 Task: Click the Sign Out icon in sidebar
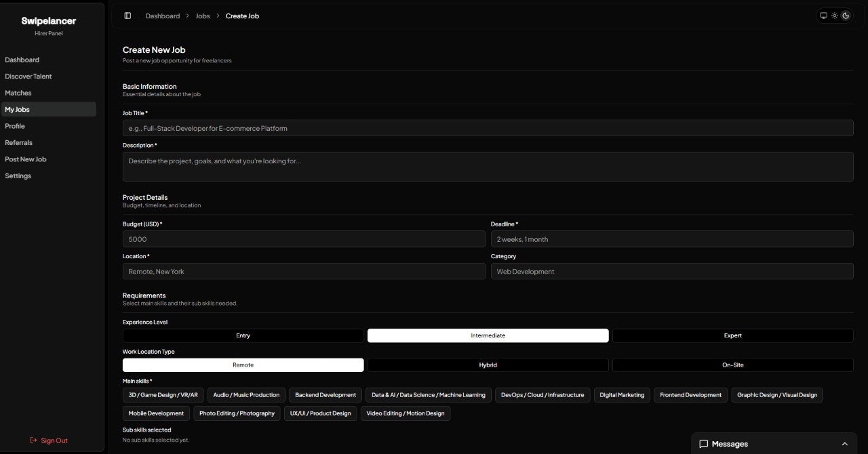[33, 440]
